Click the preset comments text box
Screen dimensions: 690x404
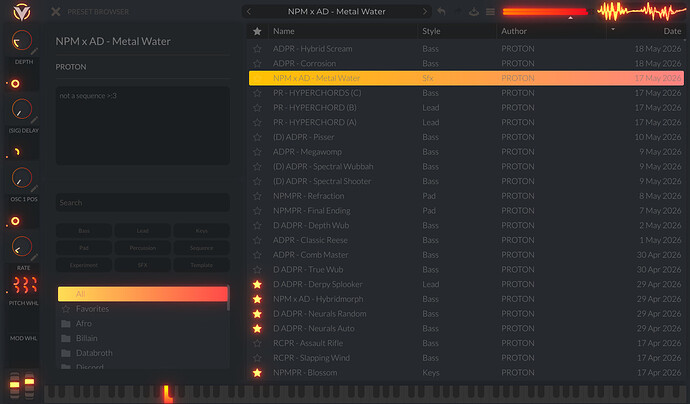pyautogui.click(x=143, y=126)
